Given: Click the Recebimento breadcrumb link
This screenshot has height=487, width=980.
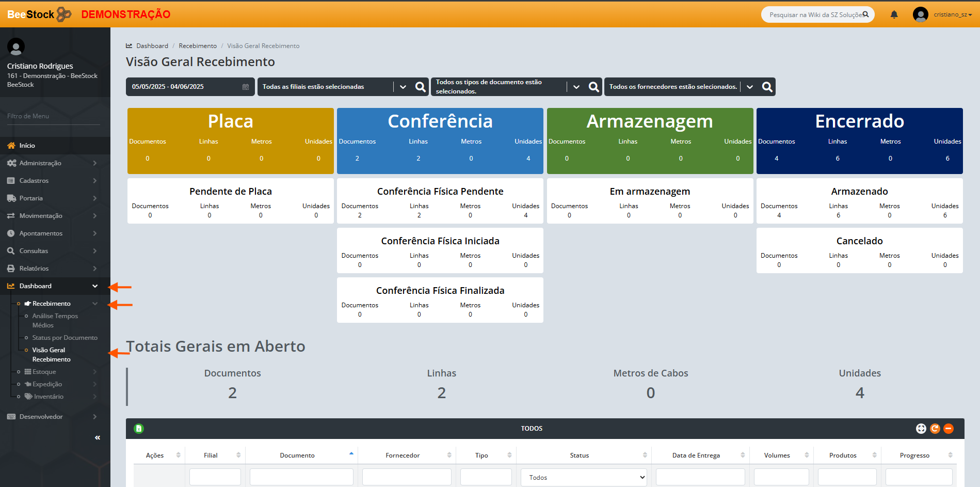Looking at the screenshot, I should [x=198, y=46].
